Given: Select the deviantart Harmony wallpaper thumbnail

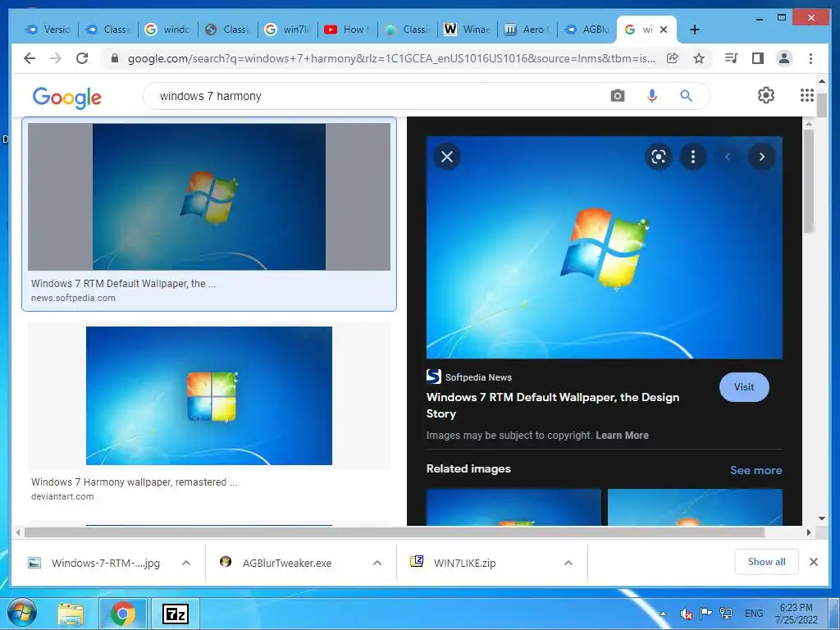Looking at the screenshot, I should (209, 396).
